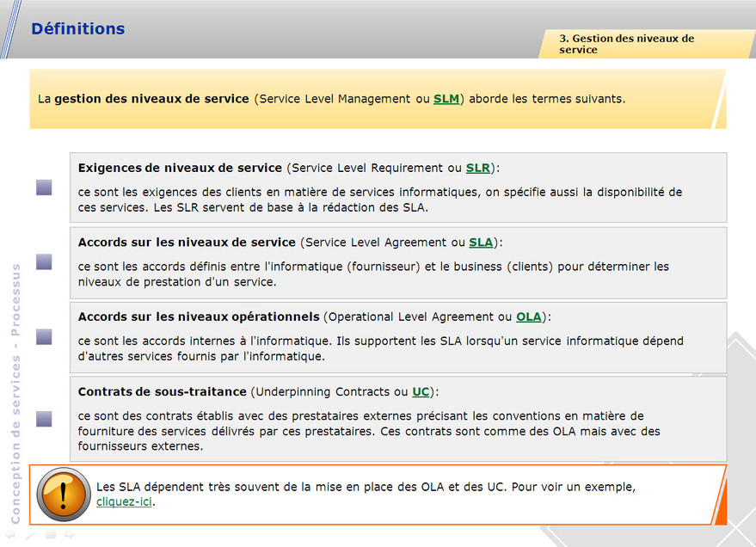756x547 pixels.
Task: Click the 'Exigences de niveaux de service' heading
Action: tap(180, 168)
